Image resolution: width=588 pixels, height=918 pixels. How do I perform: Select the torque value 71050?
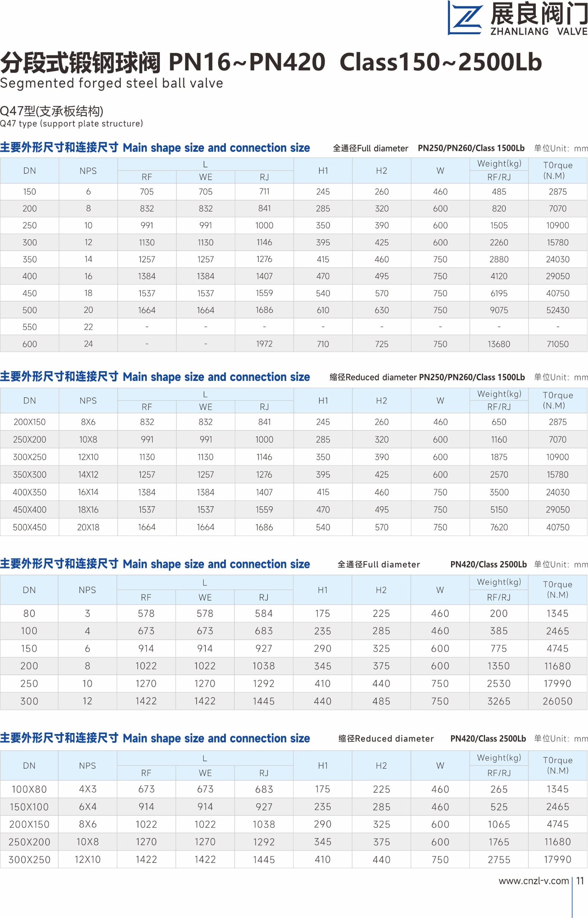click(x=557, y=344)
